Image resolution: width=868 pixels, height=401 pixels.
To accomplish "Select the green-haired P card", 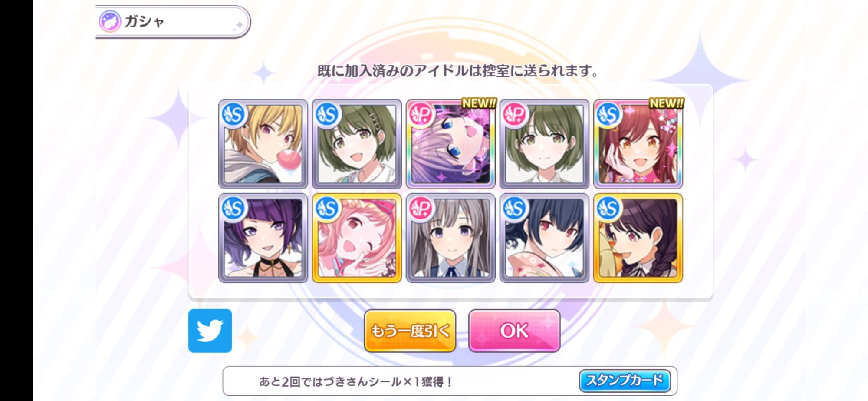I will pyautogui.click(x=544, y=144).
